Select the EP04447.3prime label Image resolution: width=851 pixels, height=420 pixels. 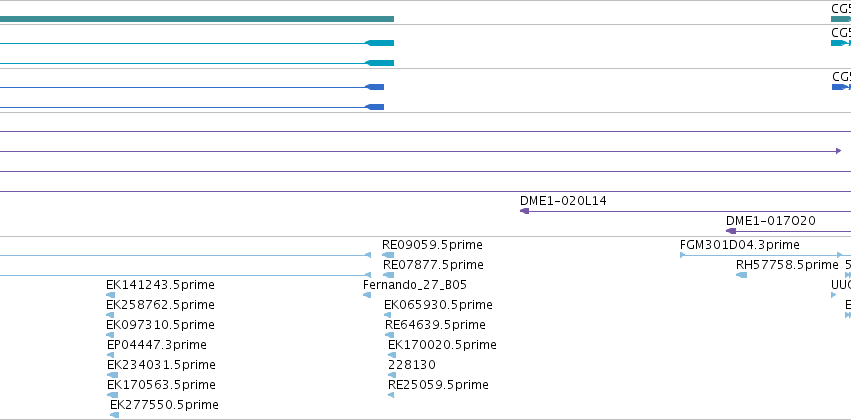coord(157,345)
